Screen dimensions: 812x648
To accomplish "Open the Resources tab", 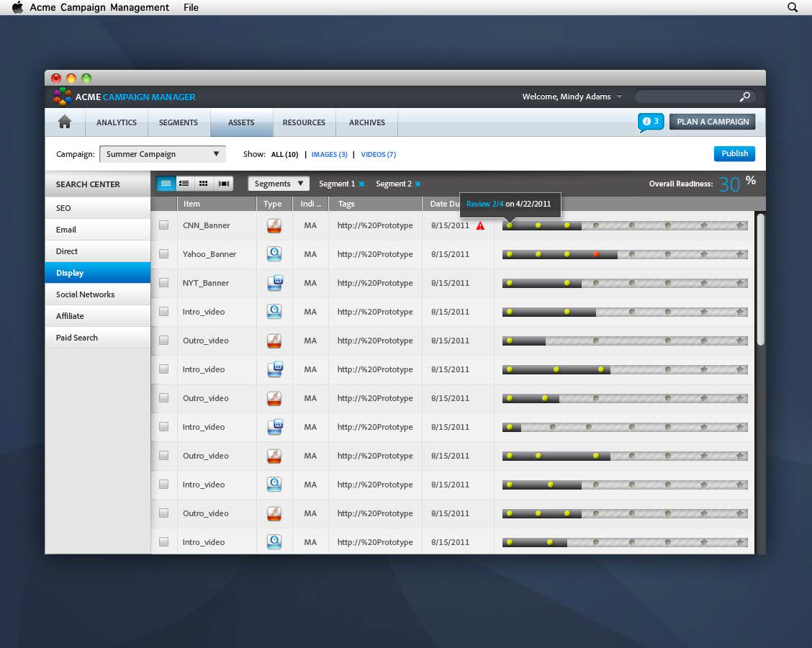I will 304,122.
